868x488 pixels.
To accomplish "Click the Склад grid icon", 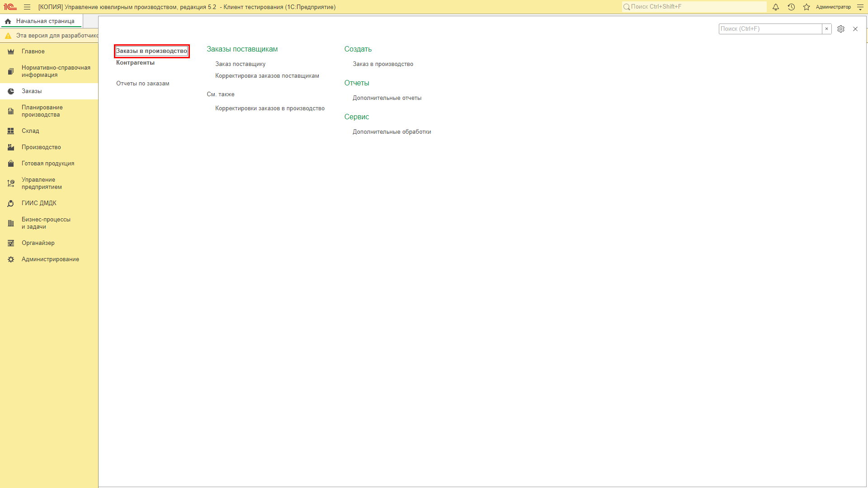I will click(x=11, y=131).
